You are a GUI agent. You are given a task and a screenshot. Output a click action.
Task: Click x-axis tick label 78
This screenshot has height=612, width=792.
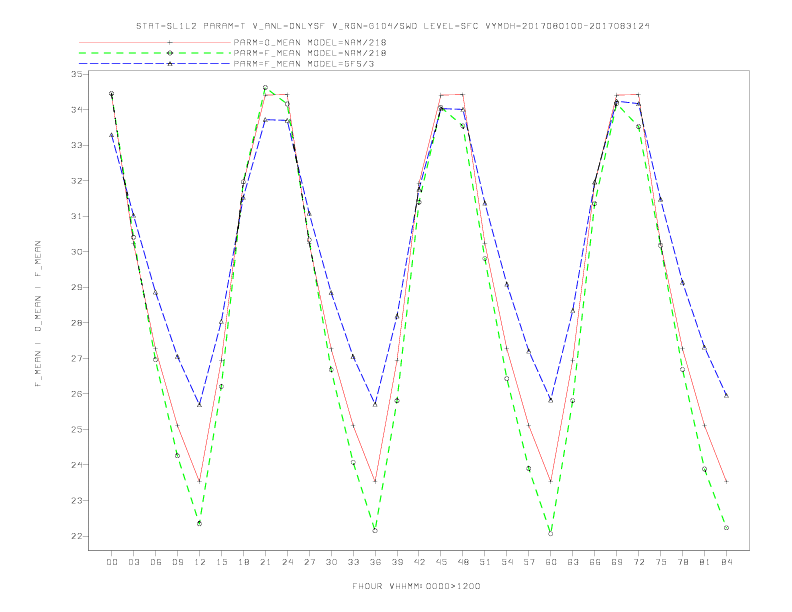[682, 562]
